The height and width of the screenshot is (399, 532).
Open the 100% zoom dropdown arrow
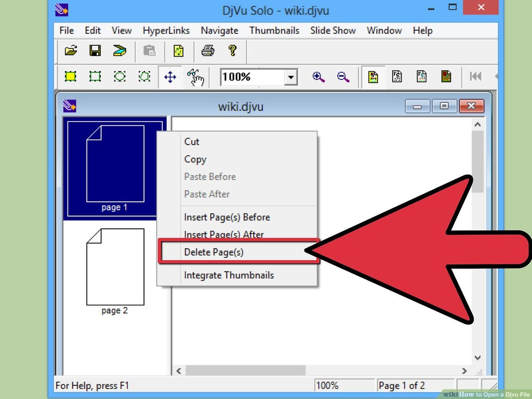pyautogui.click(x=290, y=78)
